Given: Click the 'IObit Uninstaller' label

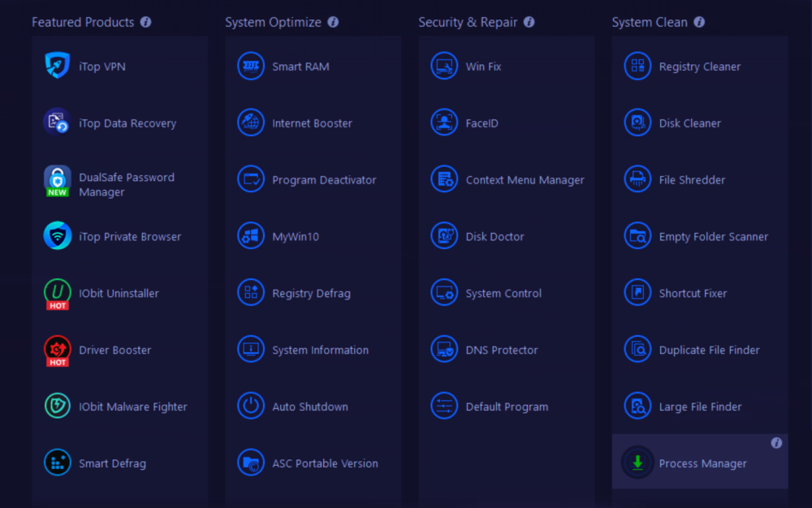Looking at the screenshot, I should coord(119,293).
